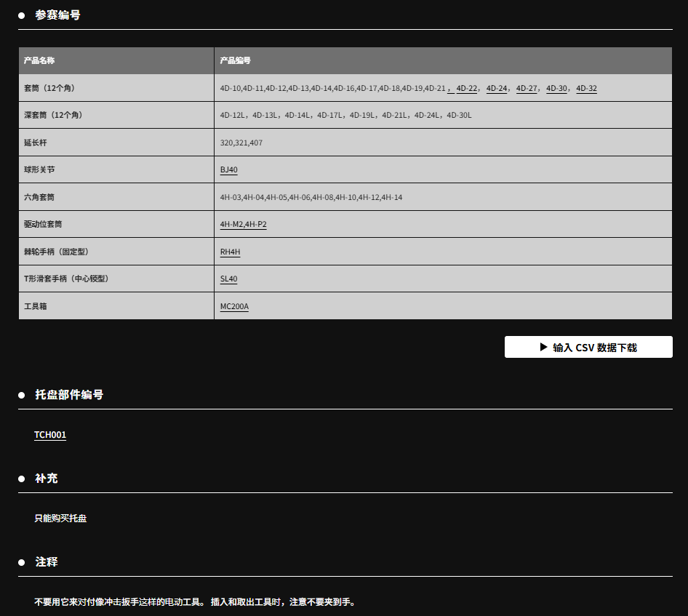Screen dimensions: 688x616
Task: Open the MC200A tool box link
Action: pos(234,307)
